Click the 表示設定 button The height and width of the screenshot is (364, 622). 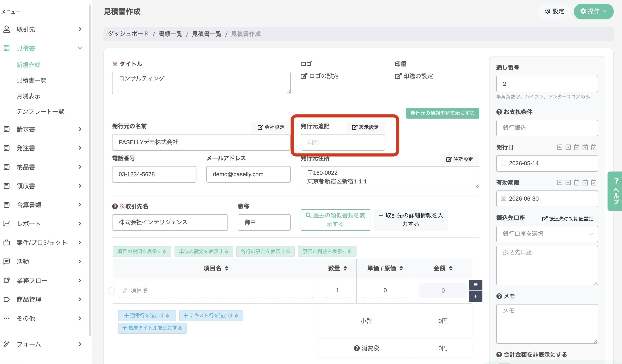[x=365, y=127]
